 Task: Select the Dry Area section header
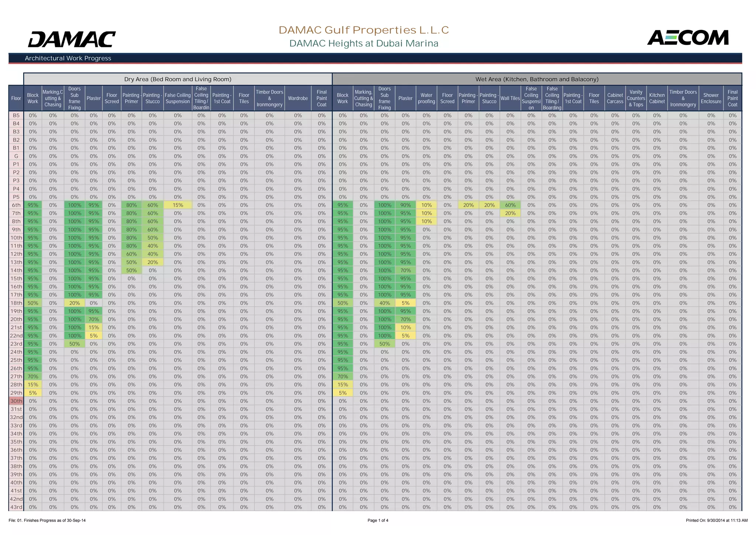tap(178, 79)
